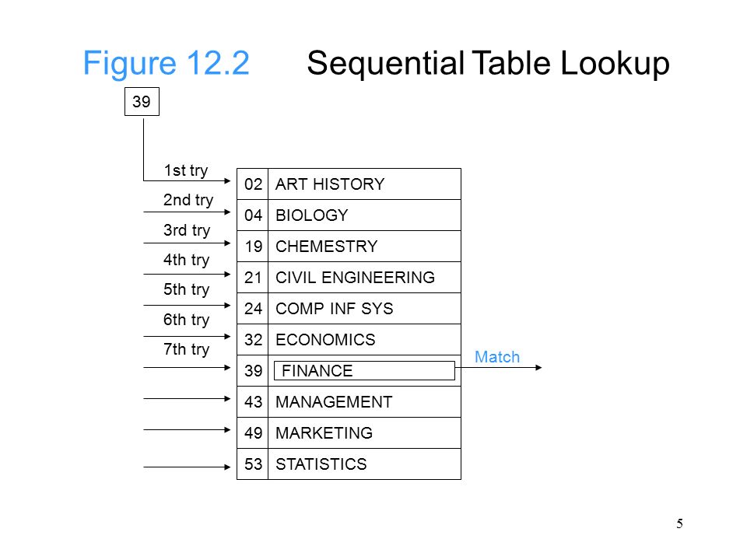The height and width of the screenshot is (560, 747).
Task: Click the CHEMESTRY row in the table
Action: click(349, 247)
